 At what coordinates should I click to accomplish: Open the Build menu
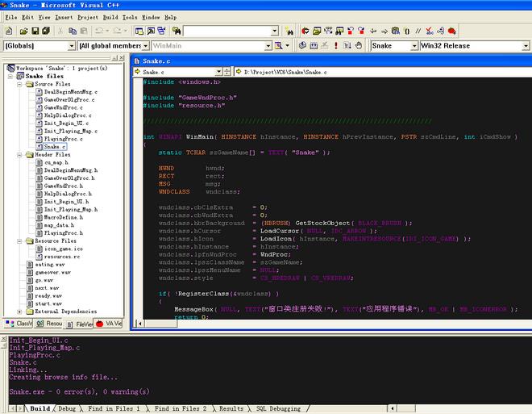click(x=110, y=17)
